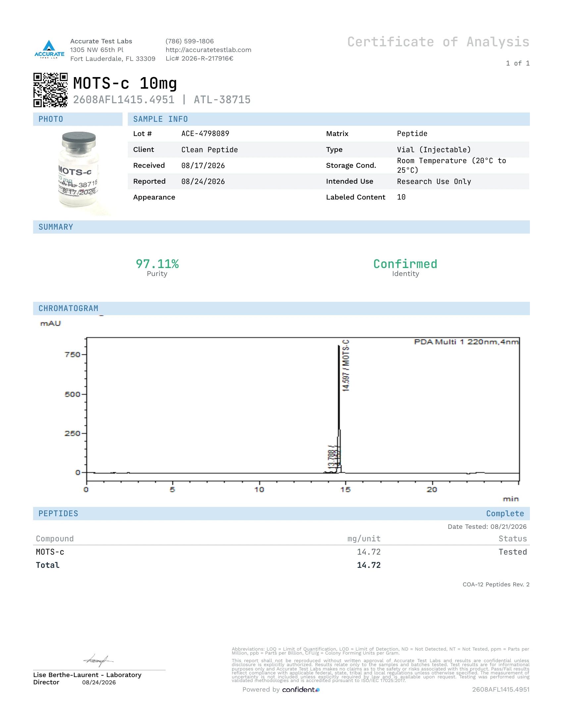Select the Room Temperature storage condition text

[x=452, y=165]
